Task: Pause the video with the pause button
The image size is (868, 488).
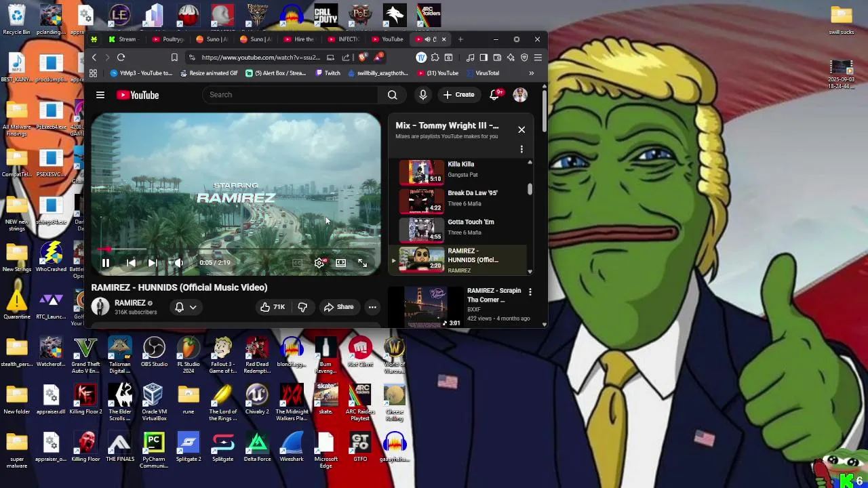Action: (x=106, y=263)
